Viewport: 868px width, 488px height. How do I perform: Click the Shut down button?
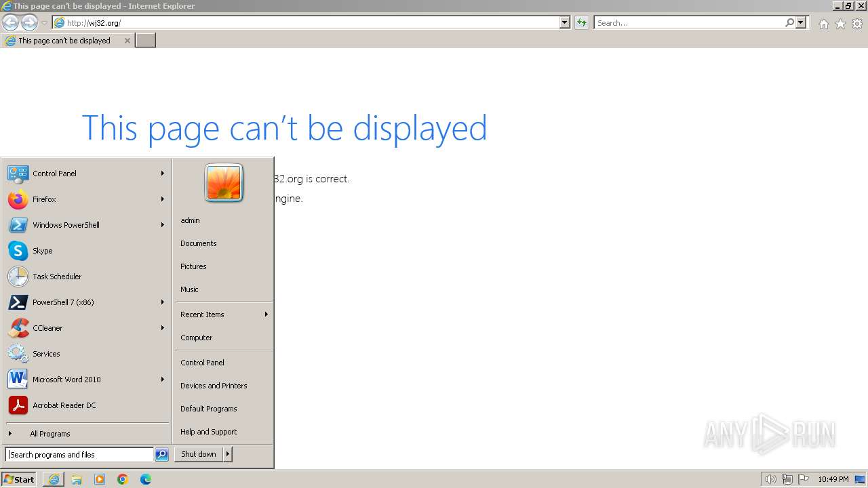[199, 454]
